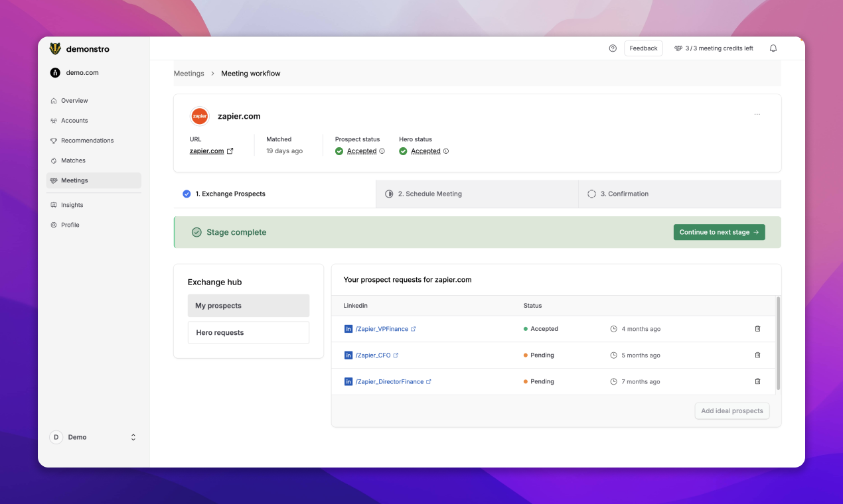Click the Meeting workflow breadcrumb
843x504 pixels.
(x=251, y=74)
